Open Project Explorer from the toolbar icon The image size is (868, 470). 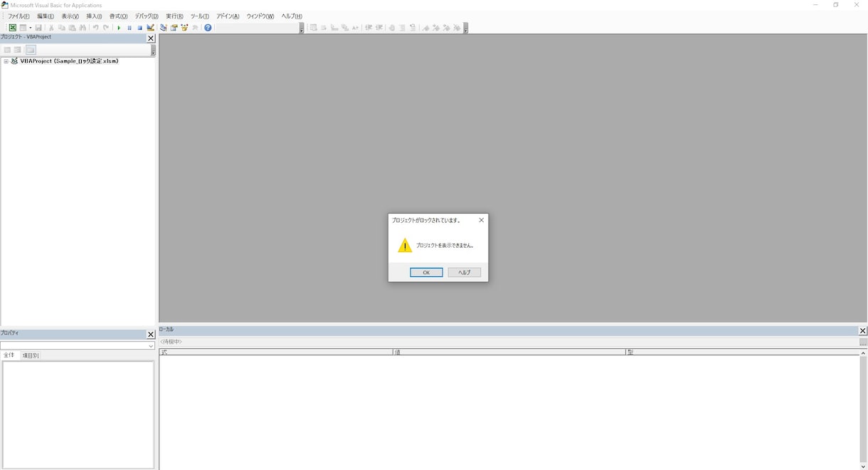(x=164, y=28)
